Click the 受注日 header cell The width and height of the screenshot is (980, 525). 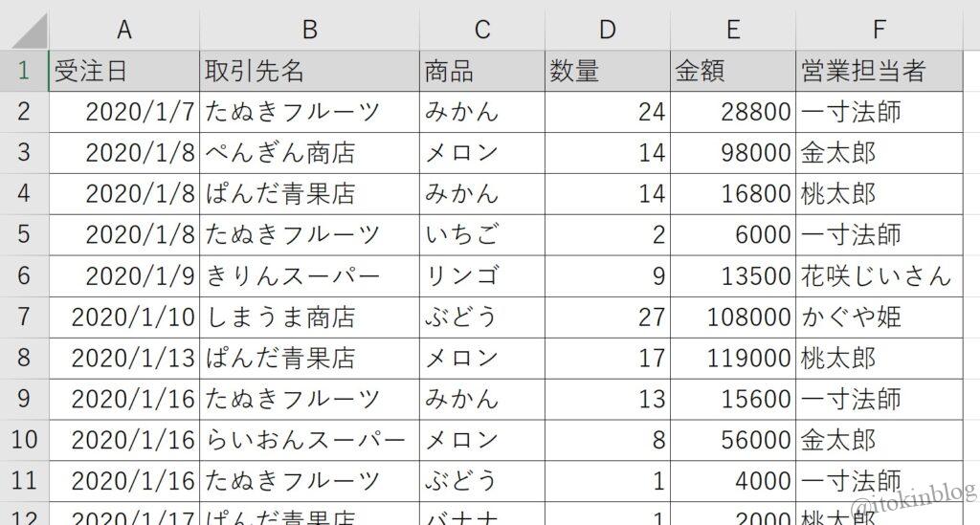(123, 71)
